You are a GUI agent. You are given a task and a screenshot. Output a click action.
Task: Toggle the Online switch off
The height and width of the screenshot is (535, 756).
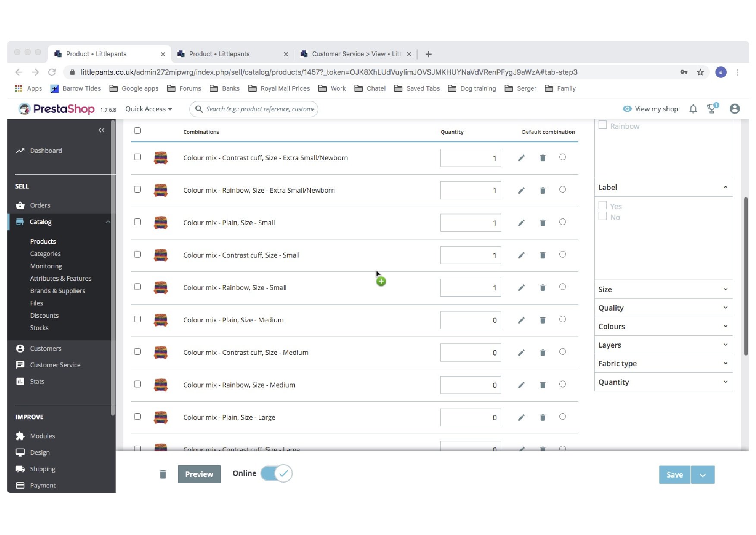click(x=276, y=473)
